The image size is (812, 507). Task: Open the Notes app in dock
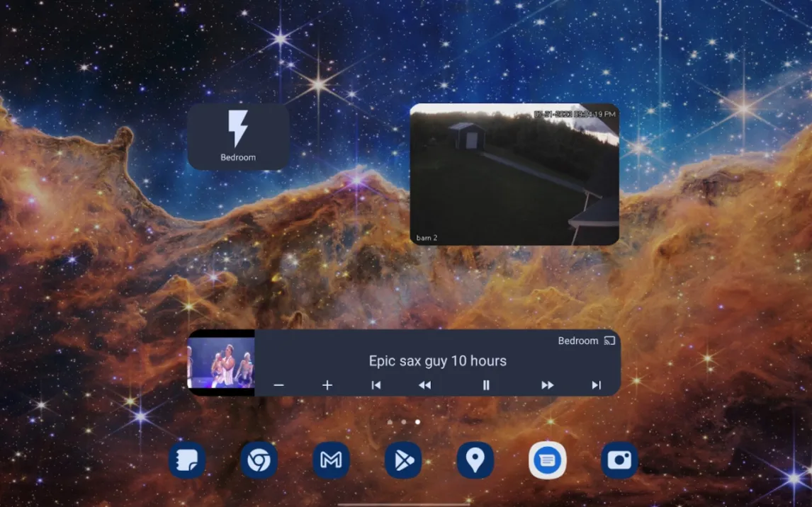tap(187, 460)
